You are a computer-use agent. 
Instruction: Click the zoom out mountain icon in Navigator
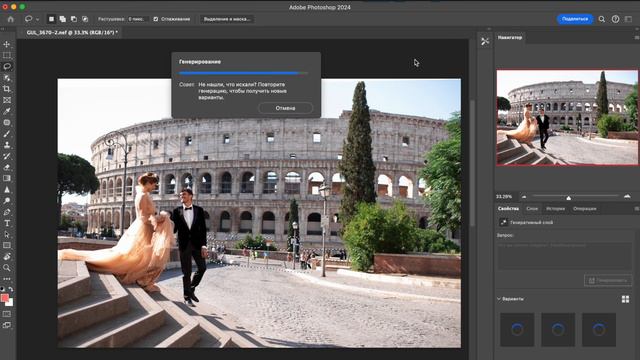coord(524,197)
